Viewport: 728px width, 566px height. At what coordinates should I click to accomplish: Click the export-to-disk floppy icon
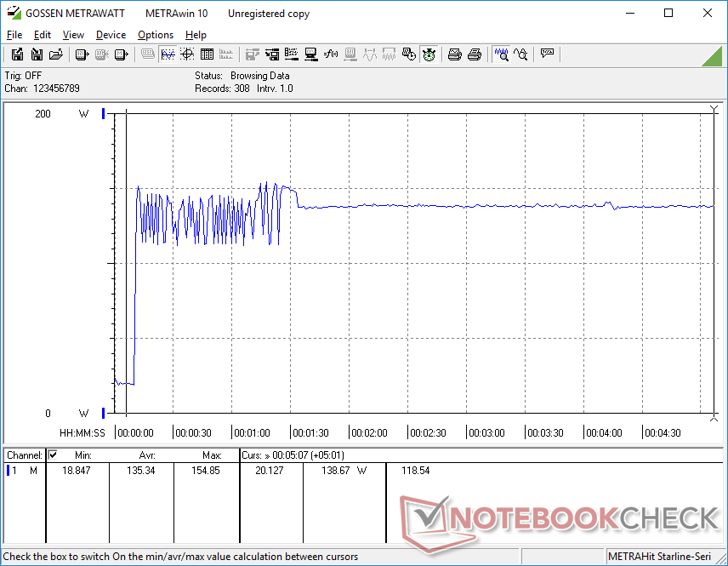17,54
